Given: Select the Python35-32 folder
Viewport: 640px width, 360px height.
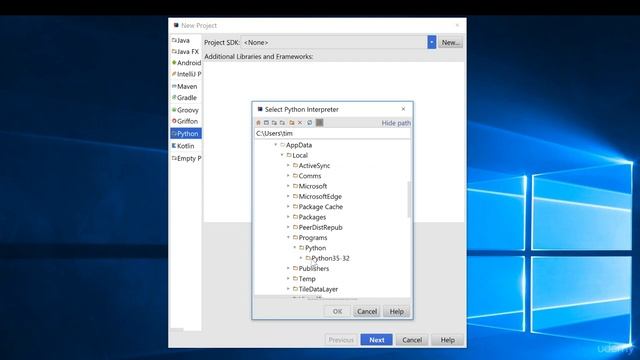Looking at the screenshot, I should 328,258.
